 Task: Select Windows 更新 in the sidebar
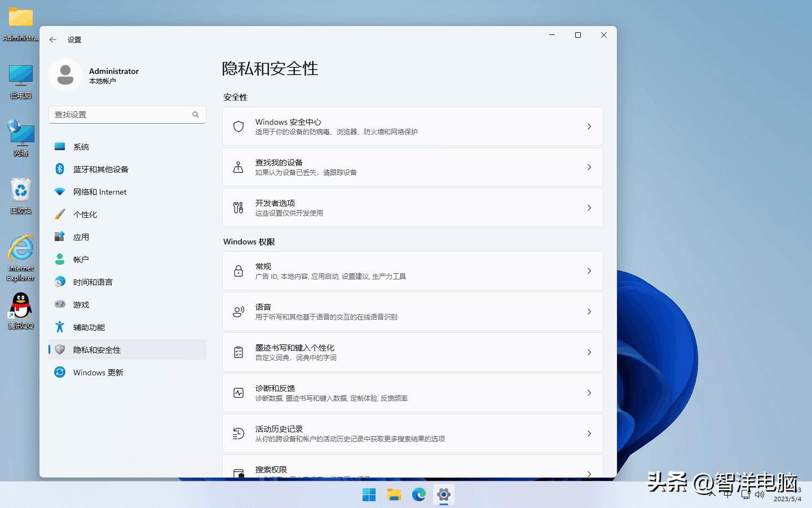(x=98, y=372)
